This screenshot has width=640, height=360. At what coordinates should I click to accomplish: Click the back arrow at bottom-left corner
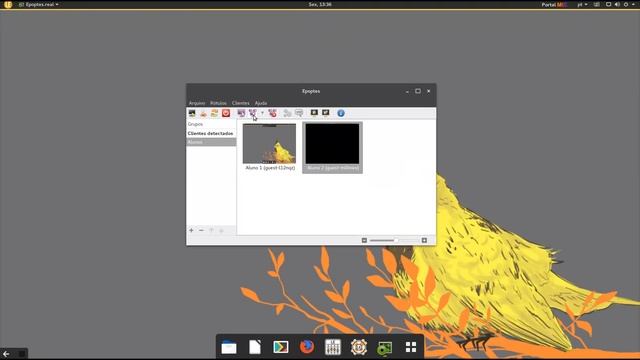(x=6, y=353)
